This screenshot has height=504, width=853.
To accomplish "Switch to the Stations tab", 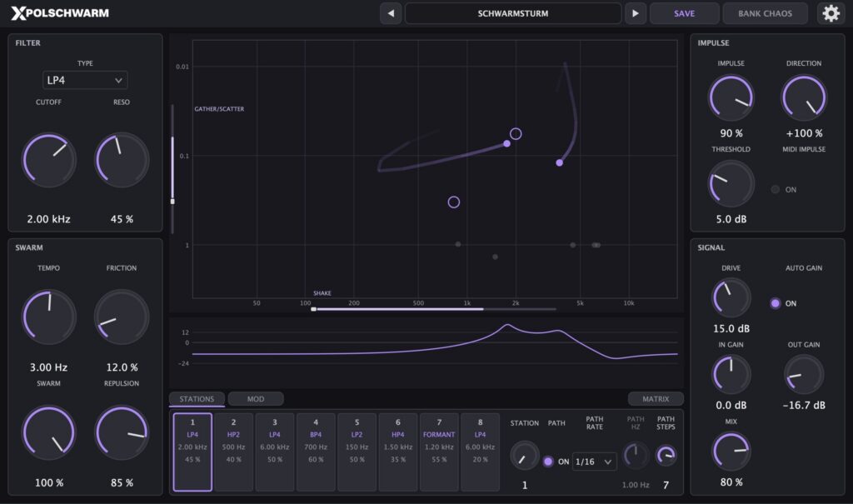I will 197,399.
